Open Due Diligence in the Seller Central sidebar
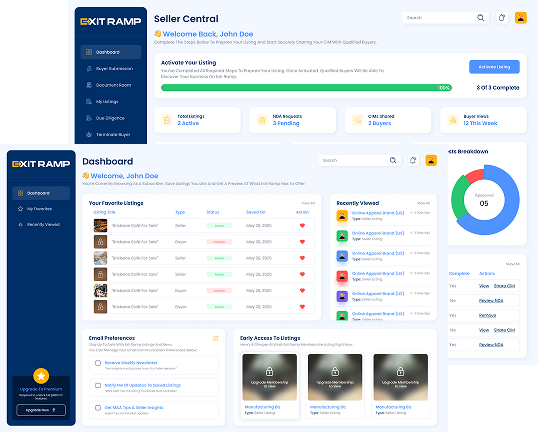This screenshot has height=432, width=538. pyautogui.click(x=110, y=118)
